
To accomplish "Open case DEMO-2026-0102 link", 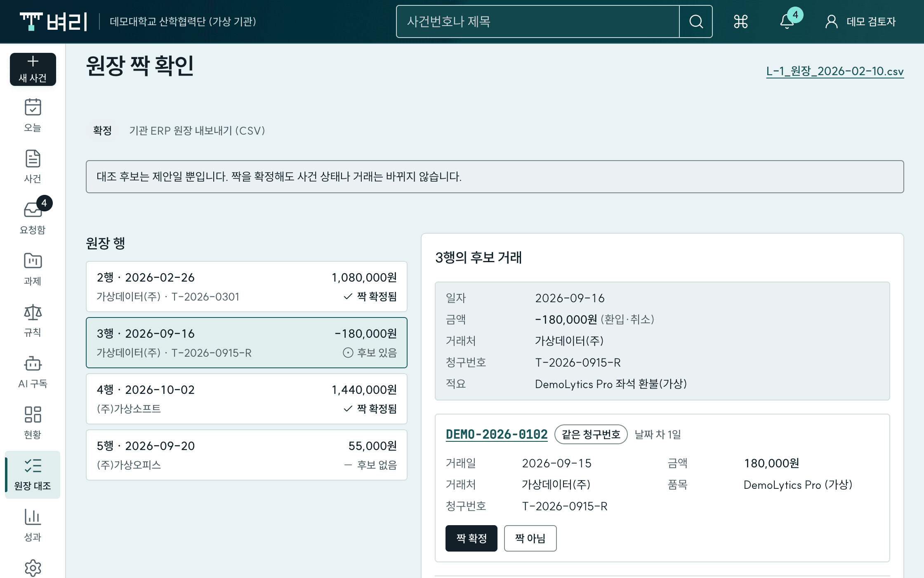I will click(497, 434).
